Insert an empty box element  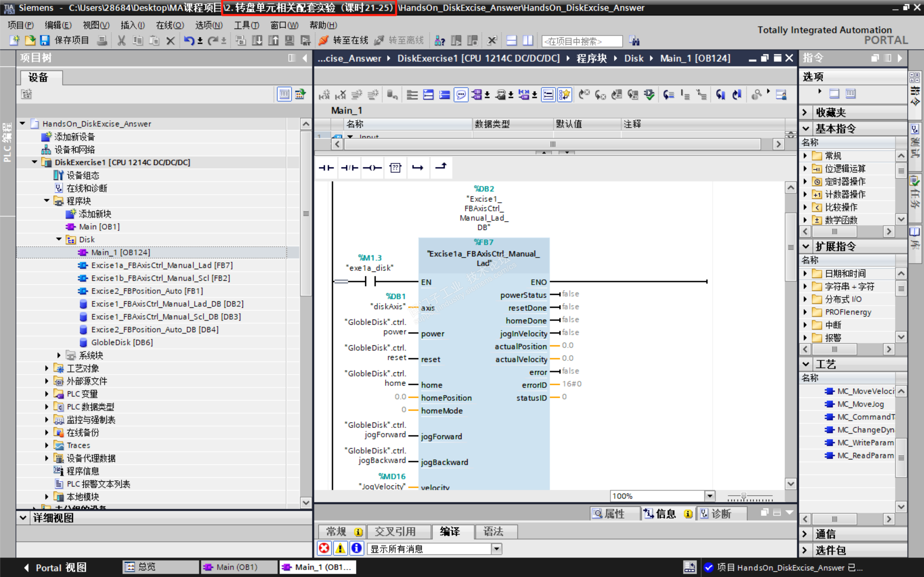395,168
